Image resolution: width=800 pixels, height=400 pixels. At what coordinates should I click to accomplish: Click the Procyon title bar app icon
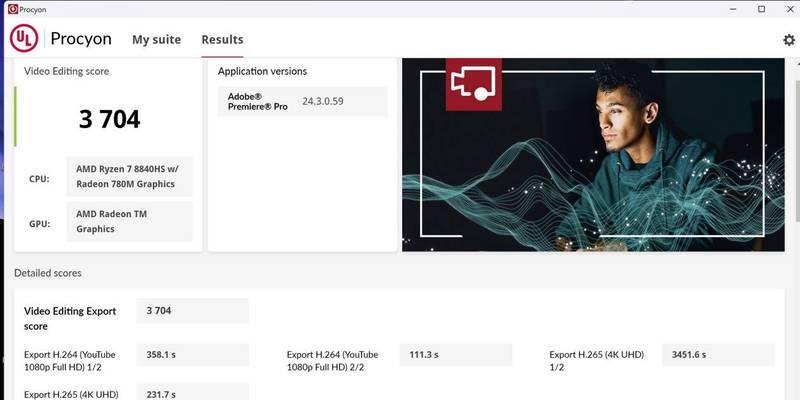tap(13, 9)
